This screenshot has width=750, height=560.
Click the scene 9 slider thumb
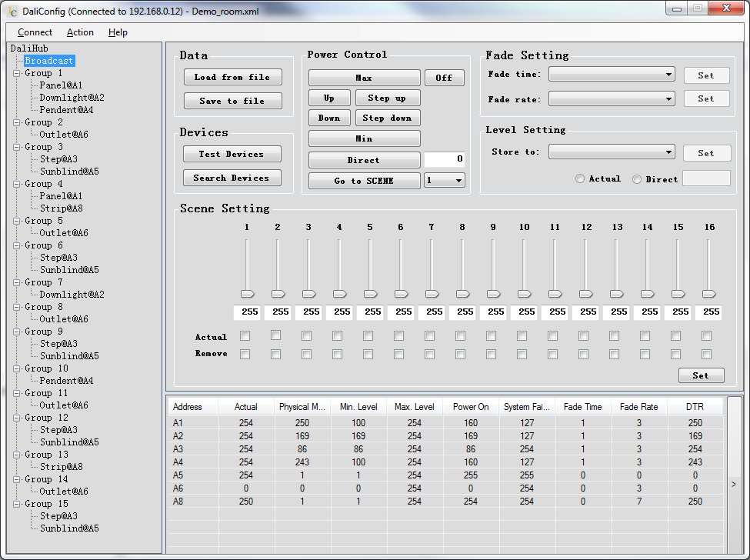494,294
